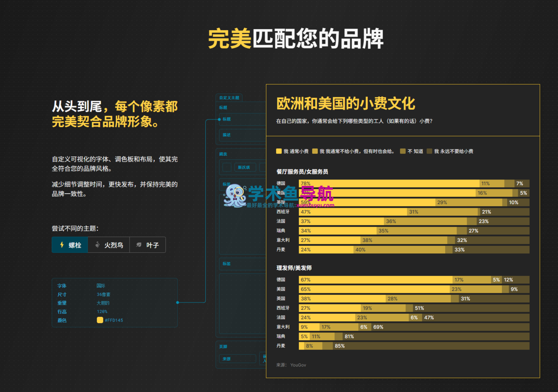The width and height of the screenshot is (558, 392).
Task: Click the 欧洲和美国的小费文化 chart title
Action: click(346, 104)
